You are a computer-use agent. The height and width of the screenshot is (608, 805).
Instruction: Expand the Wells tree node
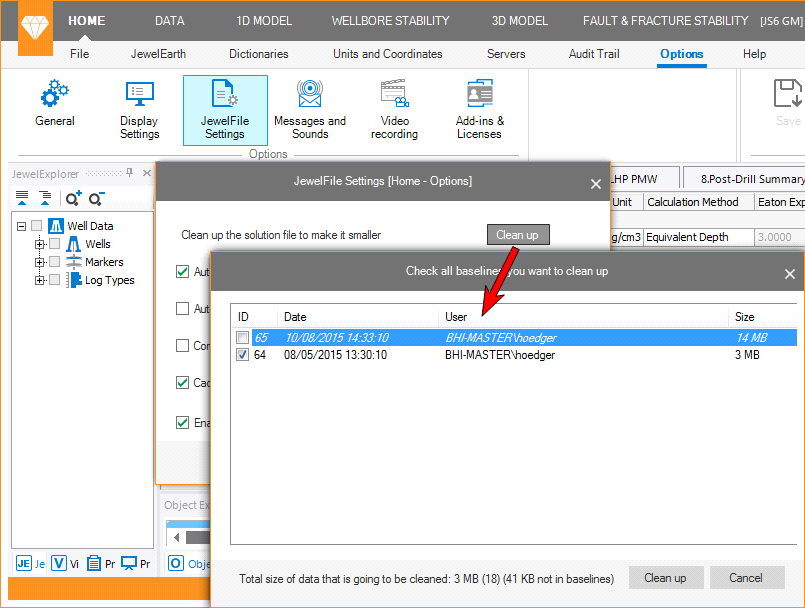click(x=40, y=244)
